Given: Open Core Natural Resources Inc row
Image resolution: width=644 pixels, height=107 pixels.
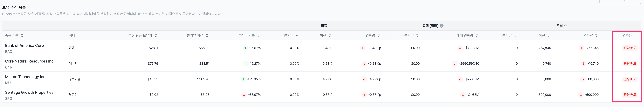Looking at the screenshot, I should [x=29, y=61].
